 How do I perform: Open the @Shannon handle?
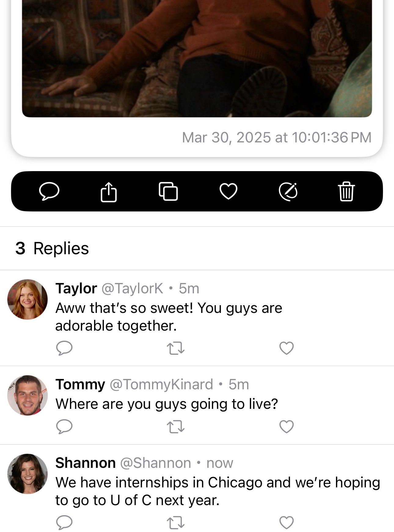[x=155, y=463]
